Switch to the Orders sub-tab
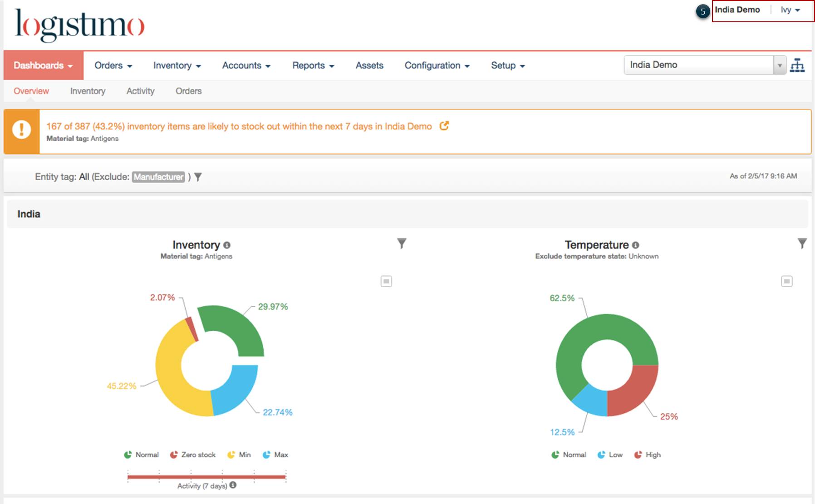Viewport: 815px width, 504px height. pos(189,91)
